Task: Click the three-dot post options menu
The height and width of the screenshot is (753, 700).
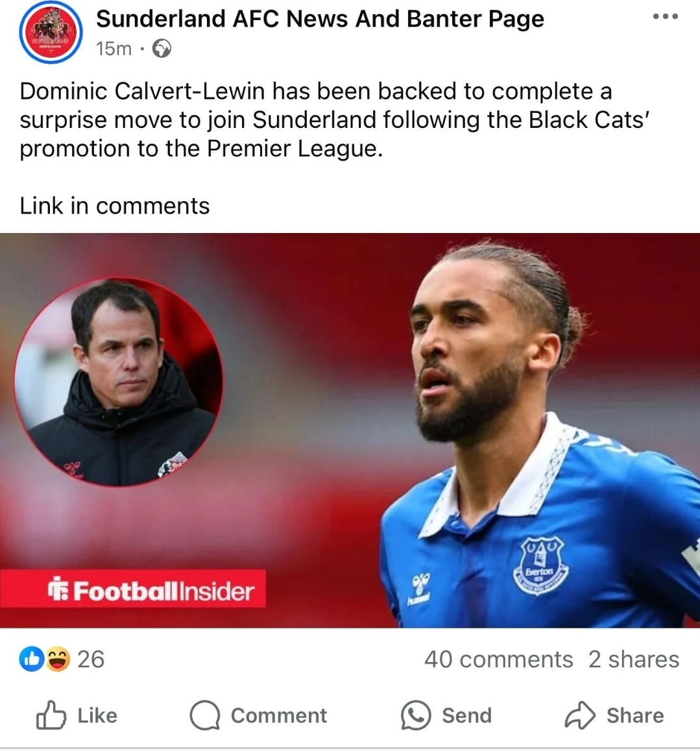Action: pyautogui.click(x=666, y=17)
